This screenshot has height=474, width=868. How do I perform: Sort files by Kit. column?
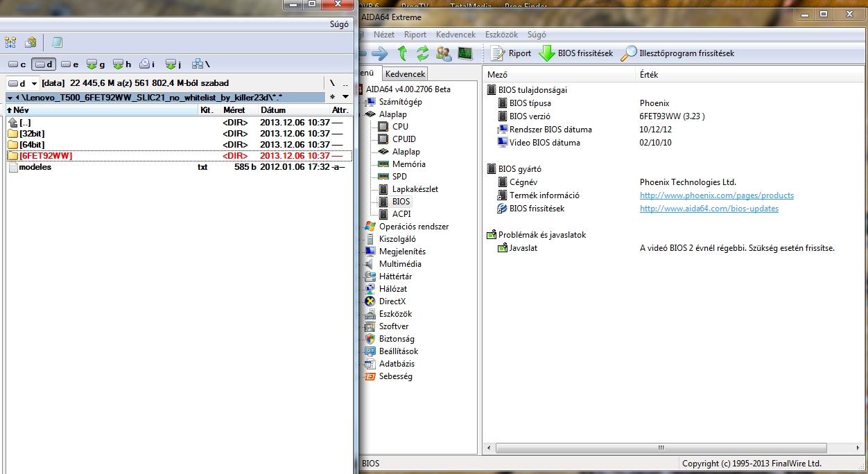pos(209,110)
